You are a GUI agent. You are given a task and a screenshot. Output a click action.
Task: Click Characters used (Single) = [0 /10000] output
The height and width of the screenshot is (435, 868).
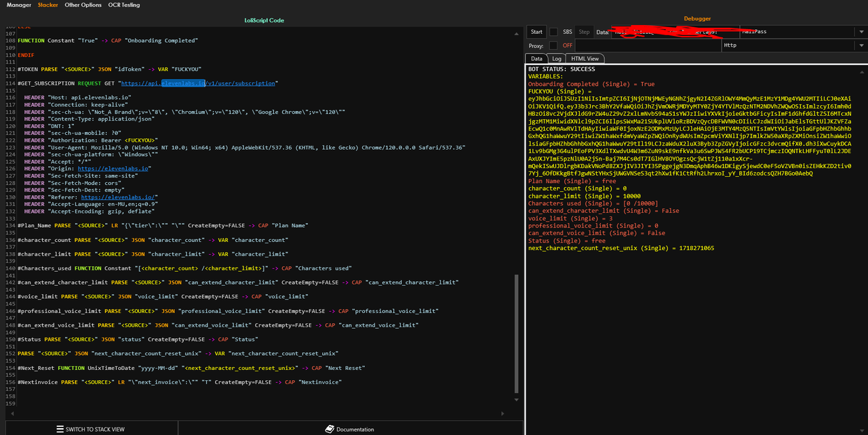pos(593,203)
